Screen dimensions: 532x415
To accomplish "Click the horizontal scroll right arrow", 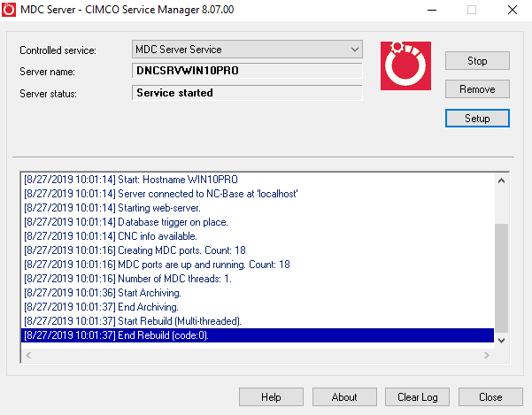I will 487,356.
